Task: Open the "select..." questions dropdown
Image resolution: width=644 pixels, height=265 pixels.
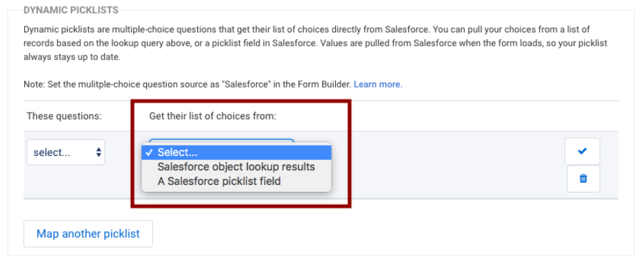Action: (x=66, y=153)
